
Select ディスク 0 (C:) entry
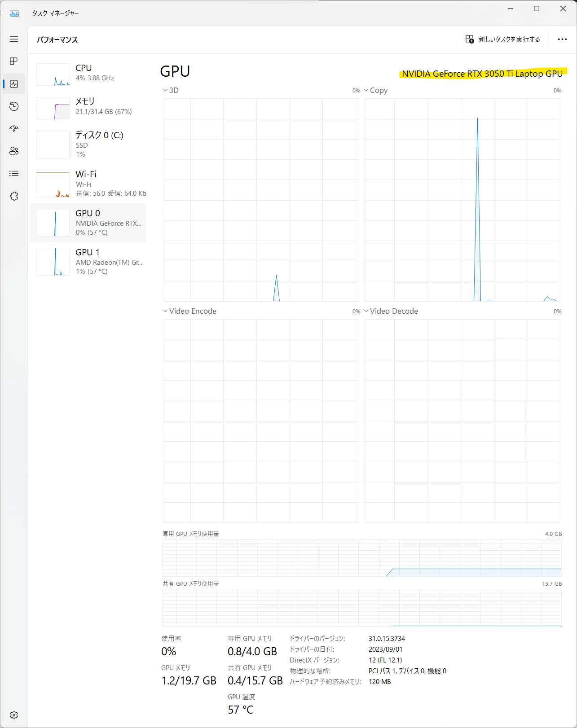[88, 145]
